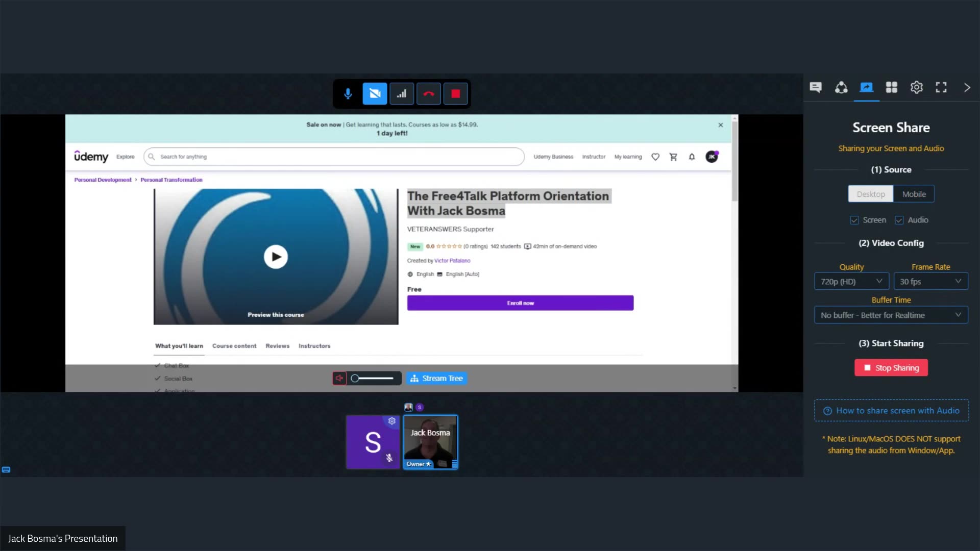Expand the Buffer Time dropdown
This screenshot has height=551, width=980.
(x=891, y=315)
